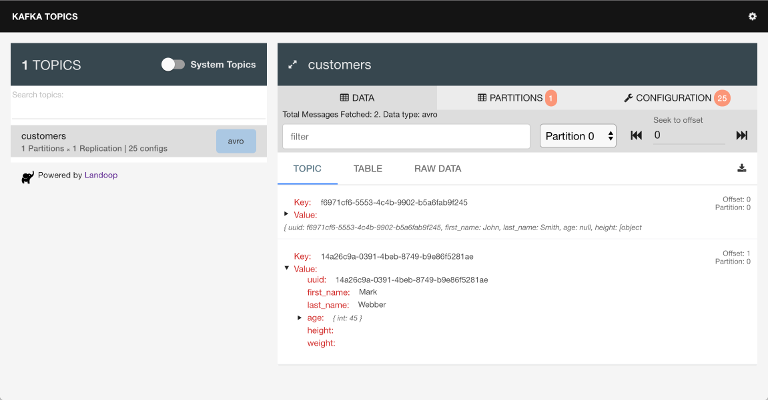
Task: Expand customers panel to fullscreen
Action: [x=292, y=65]
